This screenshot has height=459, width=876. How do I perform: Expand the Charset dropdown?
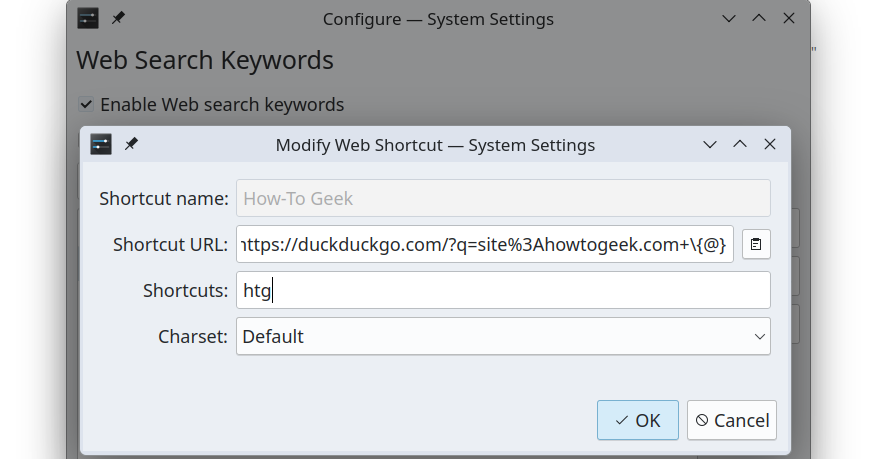pyautogui.click(x=503, y=337)
